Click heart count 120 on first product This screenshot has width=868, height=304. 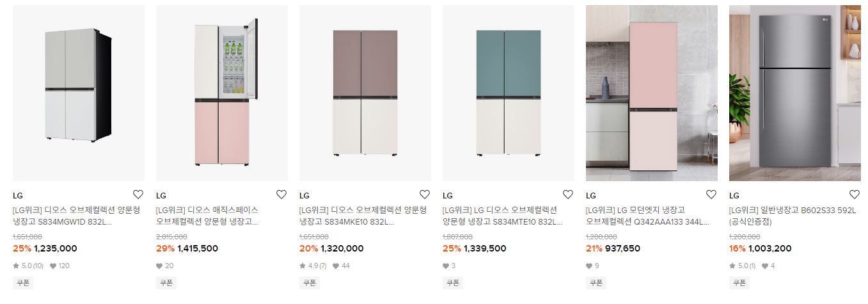(59, 266)
